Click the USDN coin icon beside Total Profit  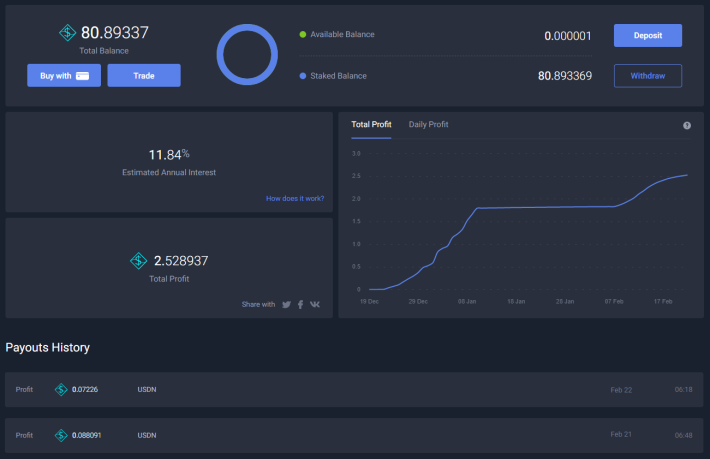pos(139,261)
